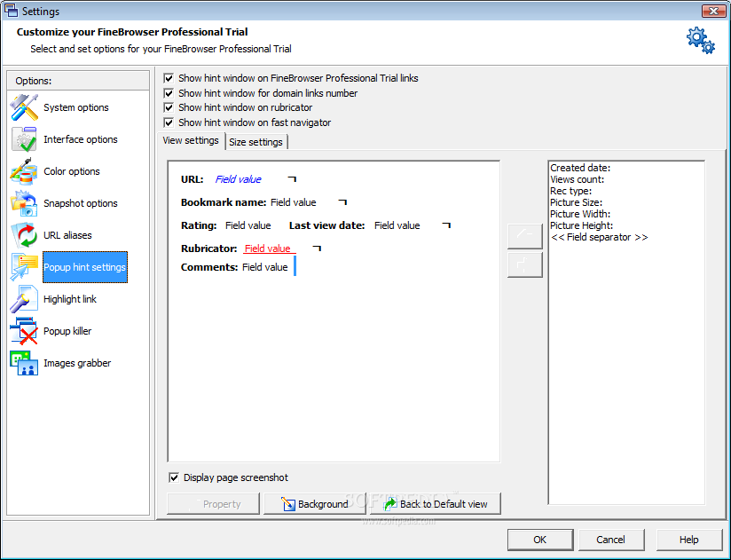Click the Images grabber icon

24,363
